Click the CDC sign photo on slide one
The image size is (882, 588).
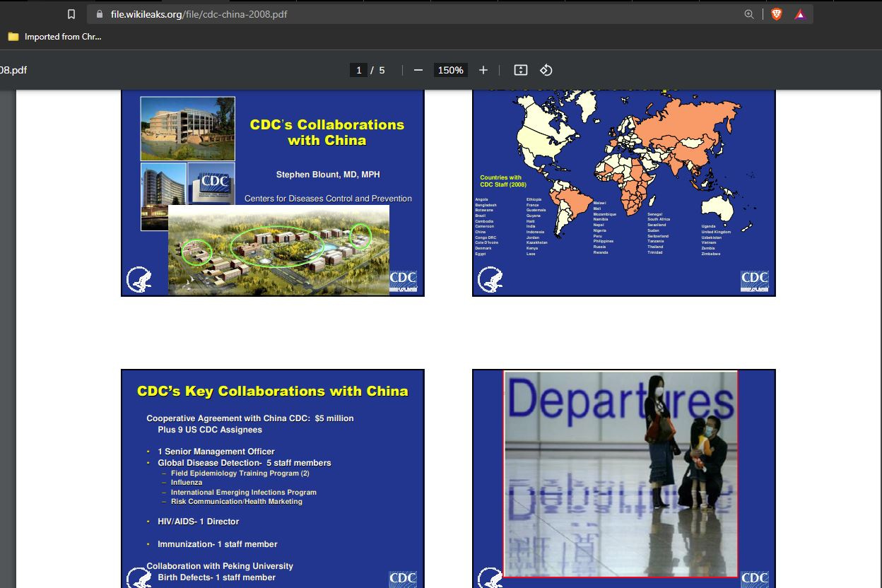tap(211, 184)
